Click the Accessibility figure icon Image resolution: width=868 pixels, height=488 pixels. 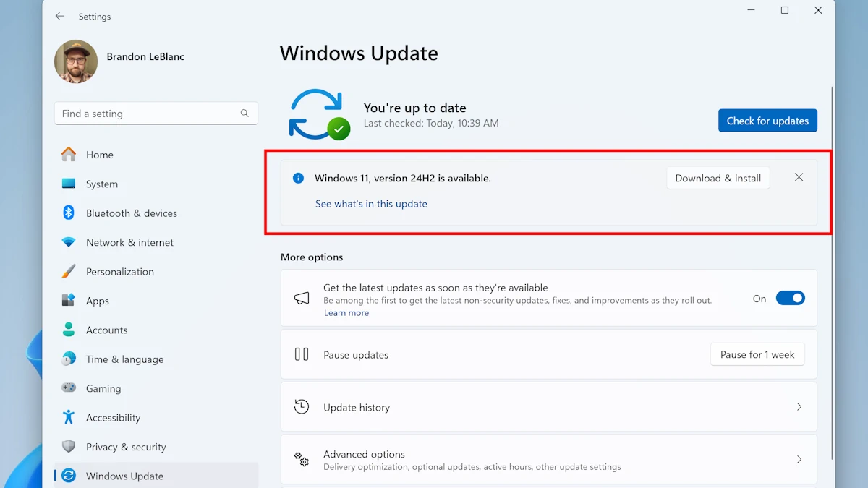69,417
